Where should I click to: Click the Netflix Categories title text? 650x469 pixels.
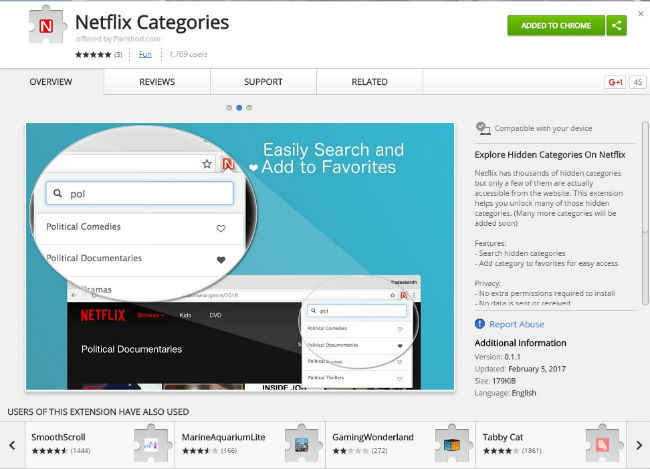click(x=152, y=22)
